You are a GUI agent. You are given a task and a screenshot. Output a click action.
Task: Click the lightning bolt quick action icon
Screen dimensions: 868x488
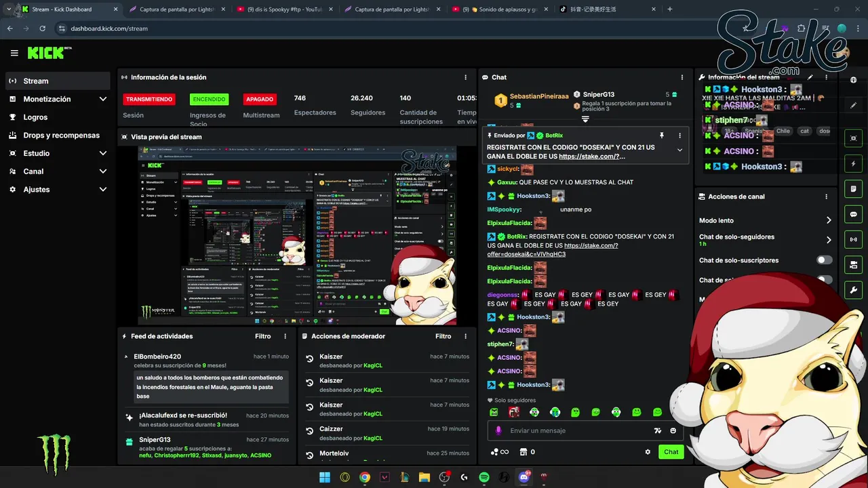pos(853,163)
